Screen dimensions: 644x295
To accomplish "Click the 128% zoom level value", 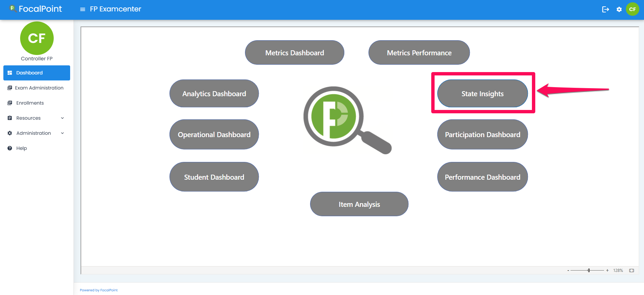I will 618,271.
